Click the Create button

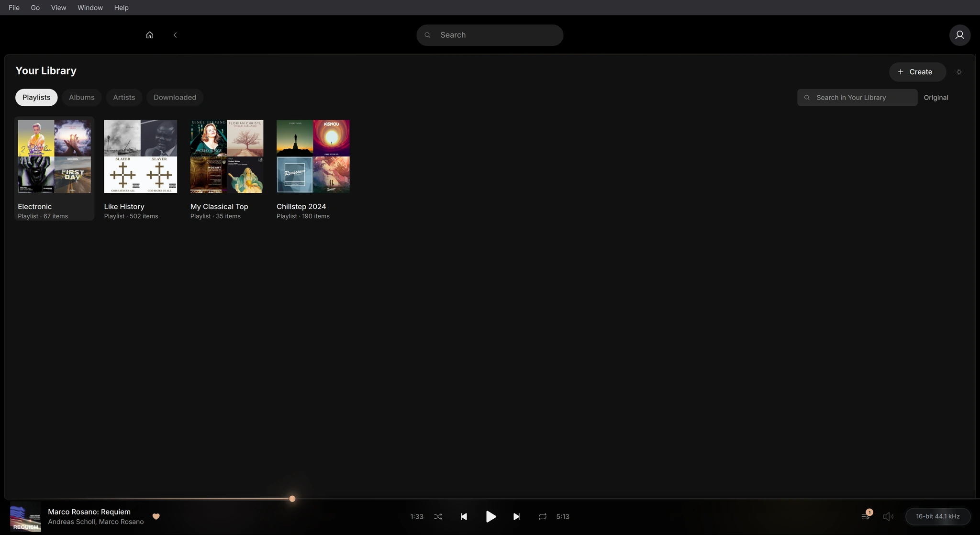(x=917, y=72)
